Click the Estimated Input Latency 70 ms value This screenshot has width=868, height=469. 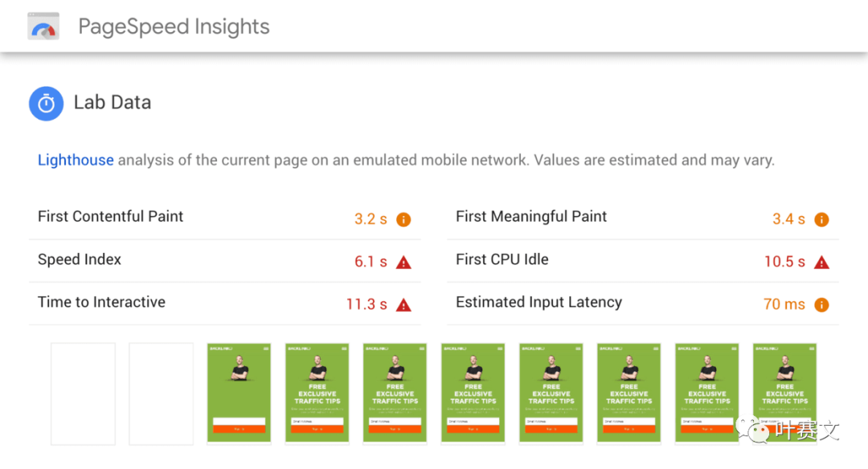coord(784,304)
